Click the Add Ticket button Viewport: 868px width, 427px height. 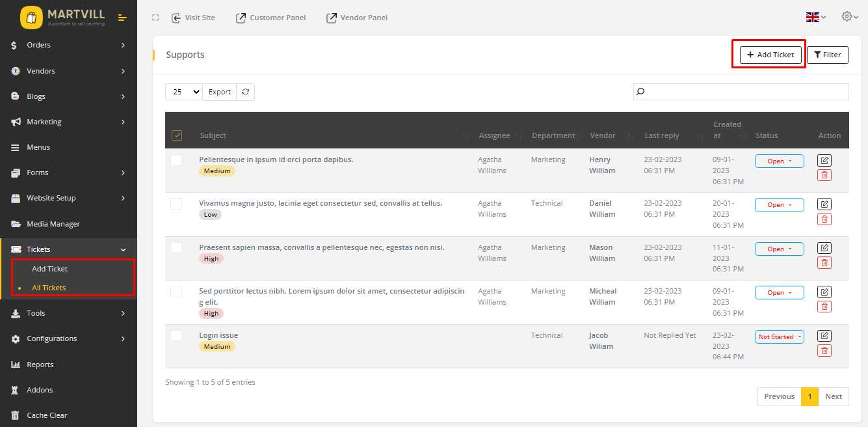[x=770, y=55]
